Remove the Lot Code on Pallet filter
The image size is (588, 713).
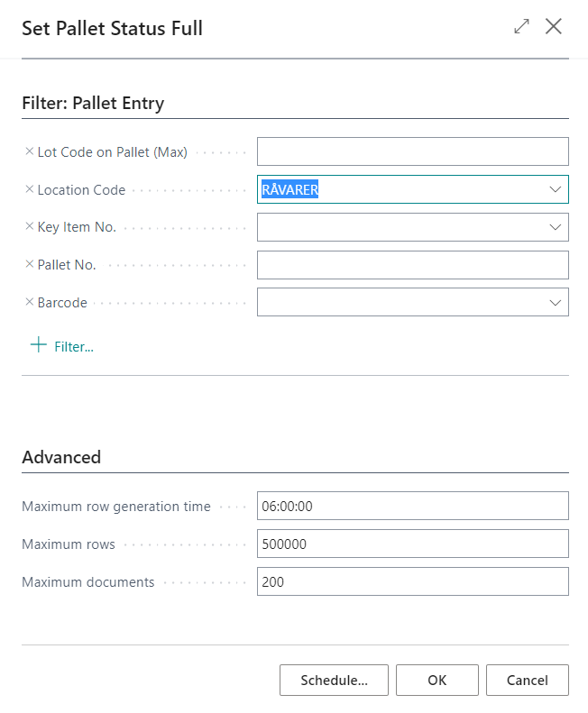tap(29, 152)
